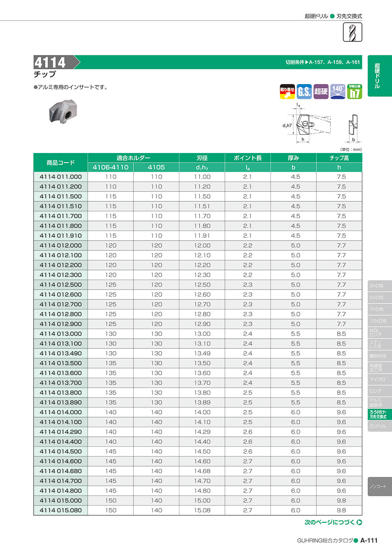Click the drill bit icon at top right

click(353, 32)
